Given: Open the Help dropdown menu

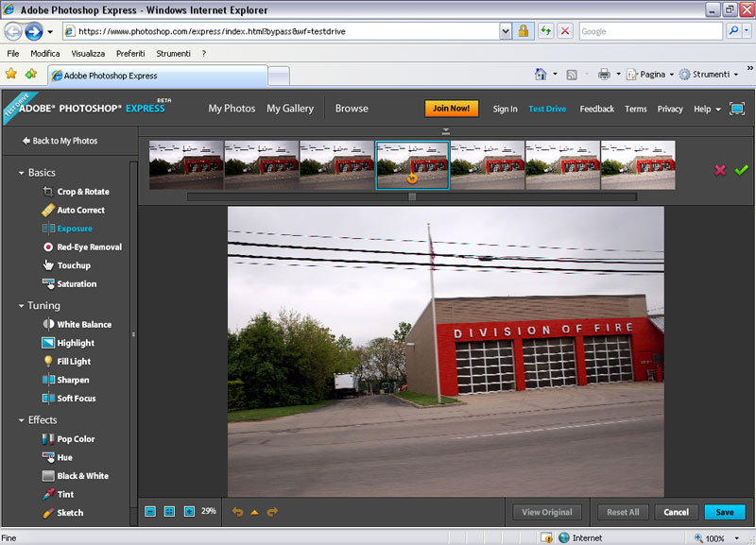Looking at the screenshot, I should click(707, 109).
